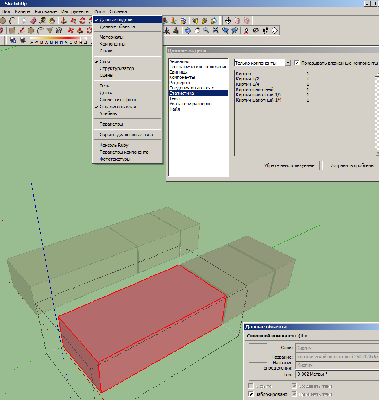Screen dimensions: 379x400
Task: Toggle the 'Отбрасывать тени' checkbox
Action: pyautogui.click(x=294, y=386)
